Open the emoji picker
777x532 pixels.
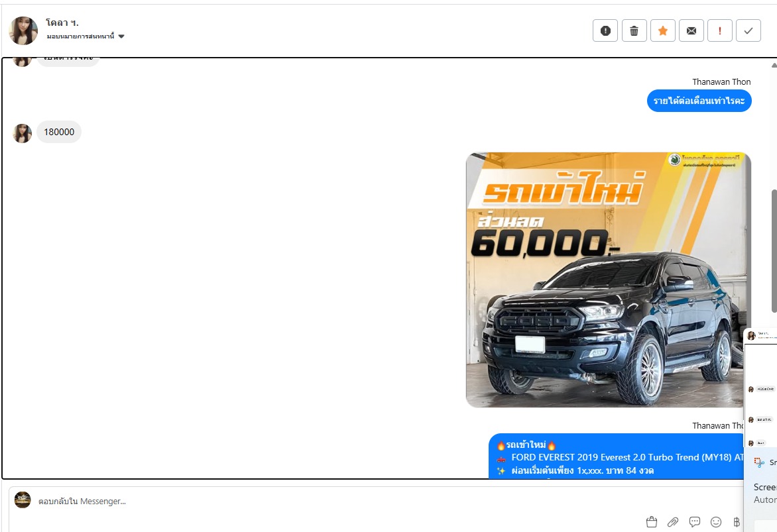click(x=715, y=521)
